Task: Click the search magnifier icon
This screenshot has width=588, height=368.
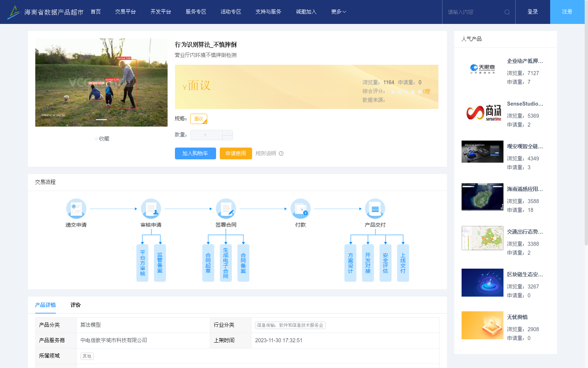Action: point(507,12)
